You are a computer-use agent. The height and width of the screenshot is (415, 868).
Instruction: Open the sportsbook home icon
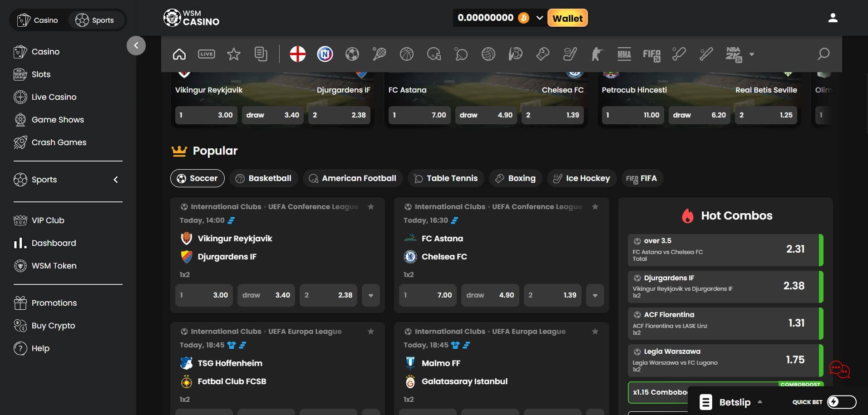[179, 54]
